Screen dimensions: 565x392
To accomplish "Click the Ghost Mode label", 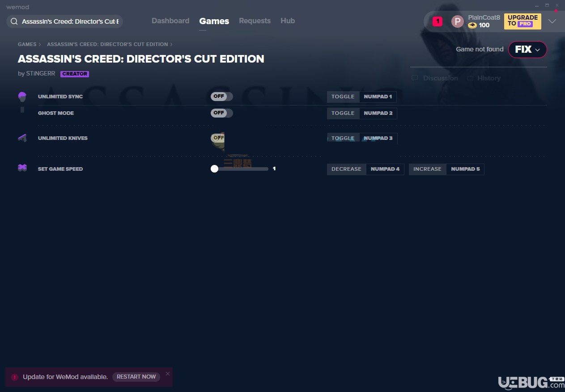I will 56,113.
